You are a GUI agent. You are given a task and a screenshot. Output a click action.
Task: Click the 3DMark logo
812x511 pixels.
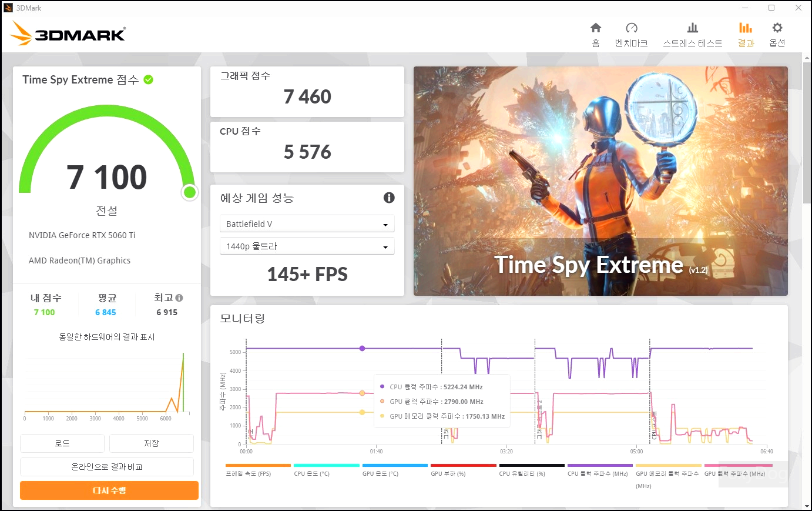tap(68, 34)
